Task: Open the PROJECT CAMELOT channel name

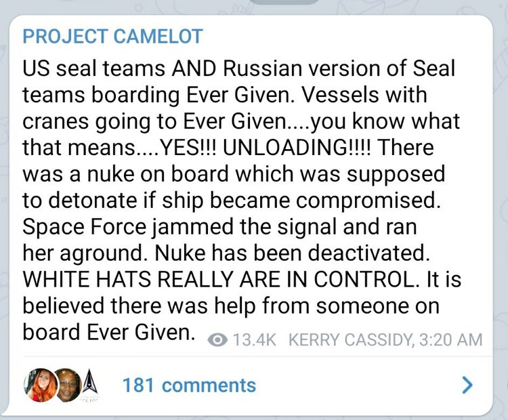Action: [x=112, y=37]
